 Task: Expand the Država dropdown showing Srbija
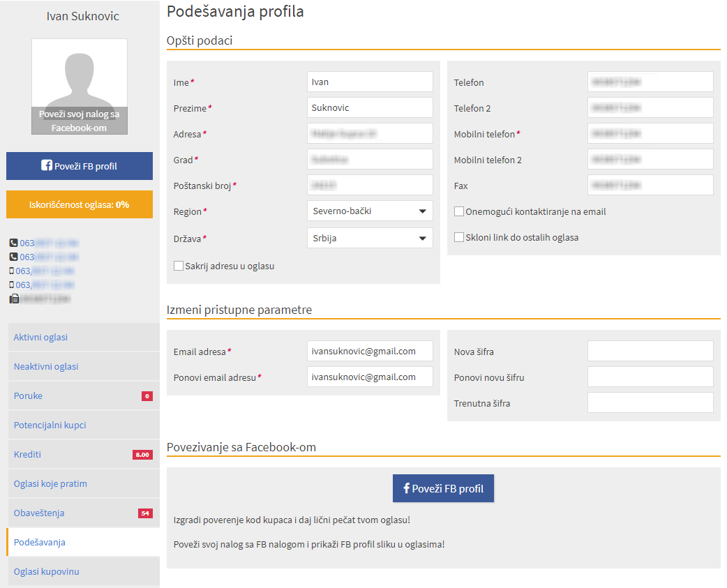click(x=370, y=238)
